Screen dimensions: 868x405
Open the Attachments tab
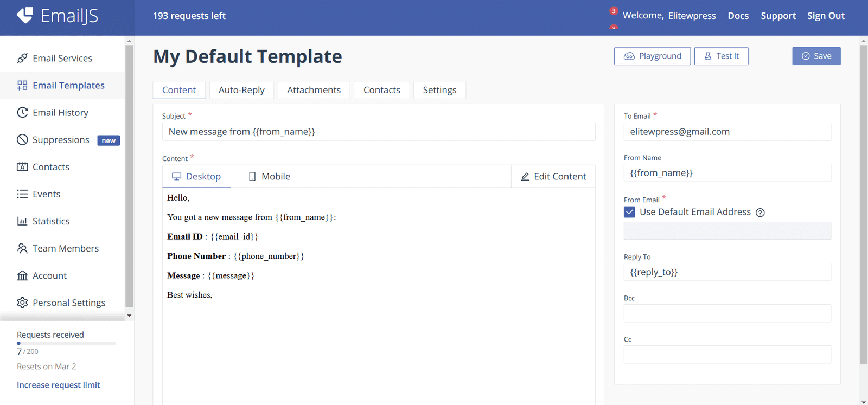[x=314, y=90]
